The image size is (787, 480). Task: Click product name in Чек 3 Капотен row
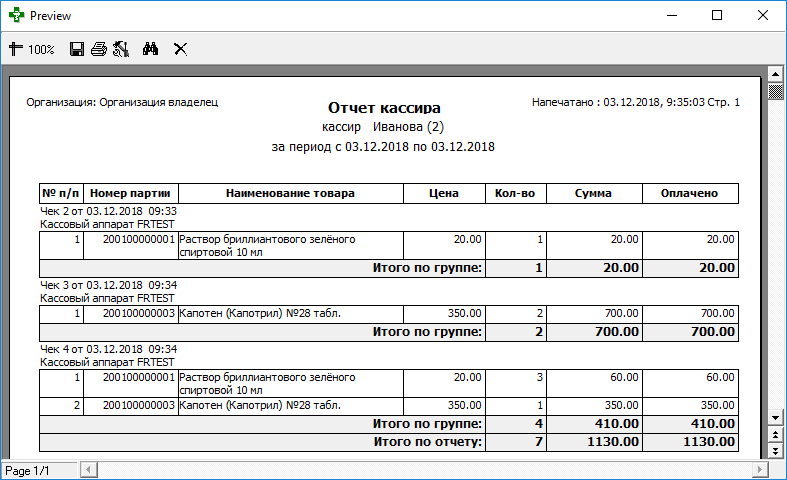point(260,313)
